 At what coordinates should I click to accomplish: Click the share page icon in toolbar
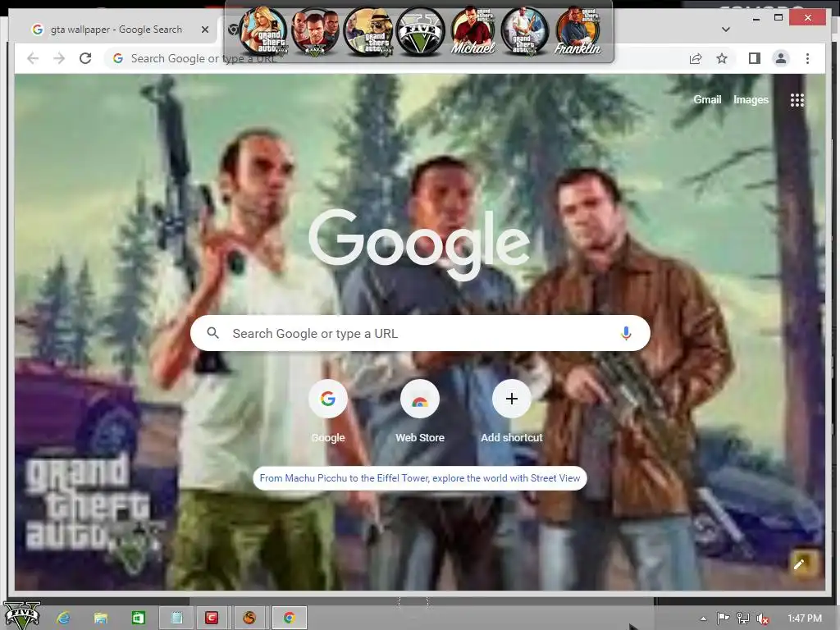(696, 58)
